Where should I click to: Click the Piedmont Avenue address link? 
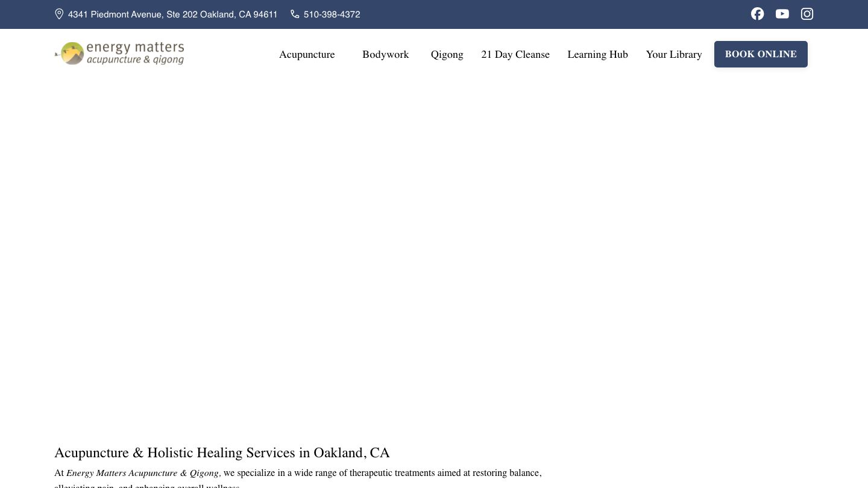tap(172, 14)
